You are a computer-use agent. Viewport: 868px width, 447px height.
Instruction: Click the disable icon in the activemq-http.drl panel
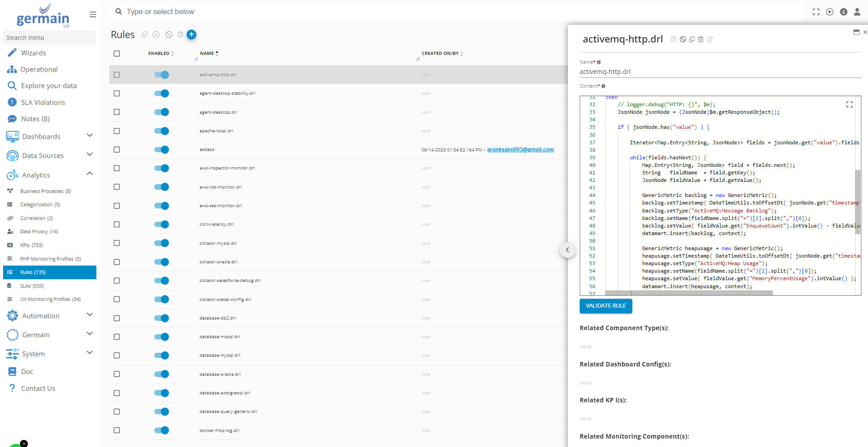coord(683,39)
